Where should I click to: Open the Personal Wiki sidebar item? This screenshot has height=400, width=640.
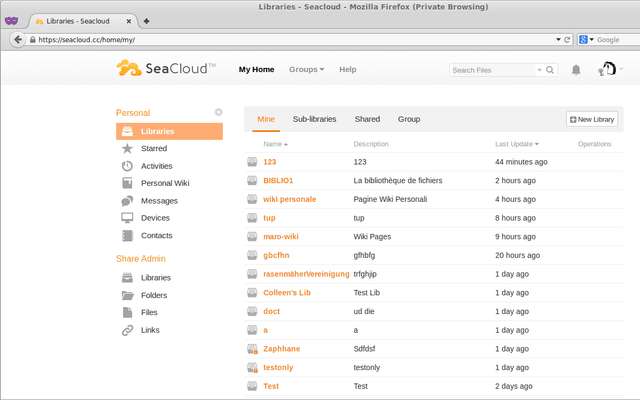[165, 183]
